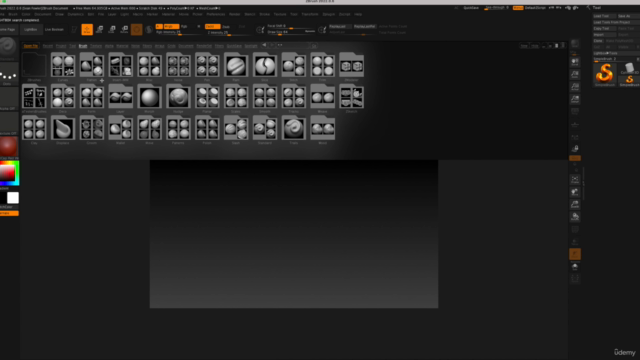The image size is (640, 360).
Task: Select the large SimpleBrush tool thumbnail
Action: click(604, 74)
